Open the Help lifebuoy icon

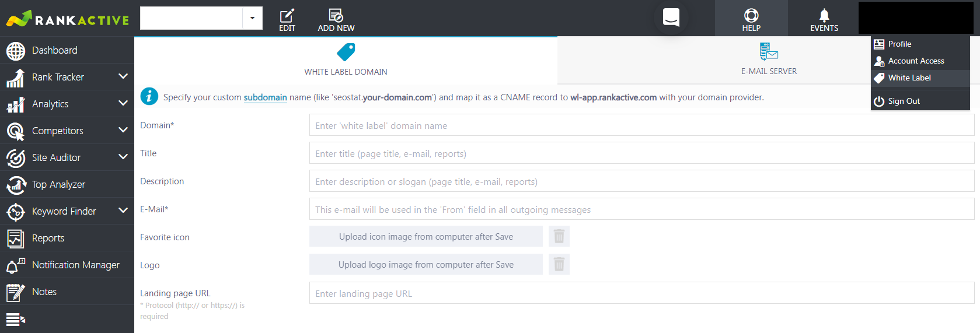pos(751,16)
